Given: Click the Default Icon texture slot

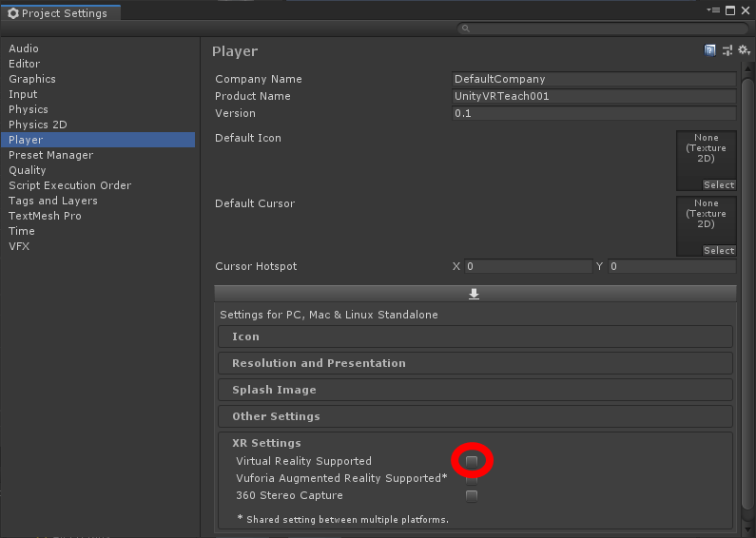Looking at the screenshot, I should pos(707,161).
